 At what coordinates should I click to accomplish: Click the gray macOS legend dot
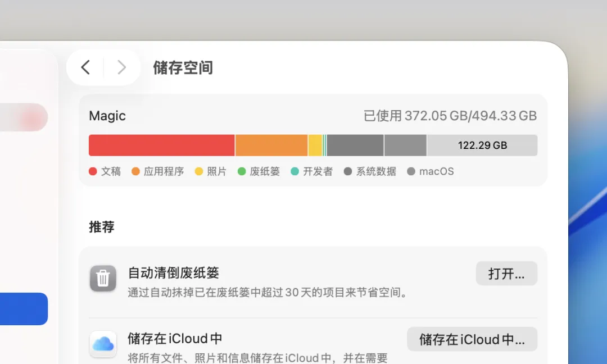[411, 171]
